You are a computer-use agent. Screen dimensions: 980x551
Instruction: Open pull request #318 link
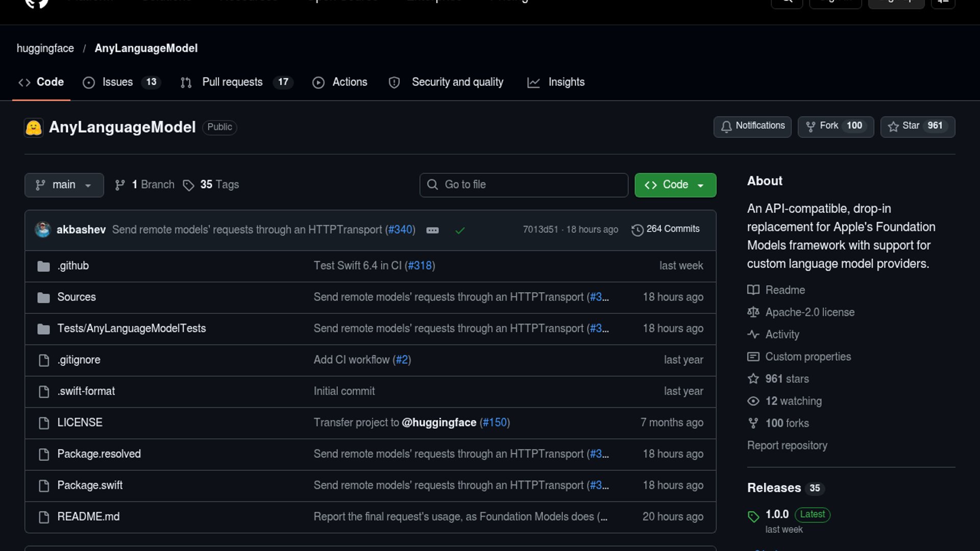pyautogui.click(x=420, y=266)
